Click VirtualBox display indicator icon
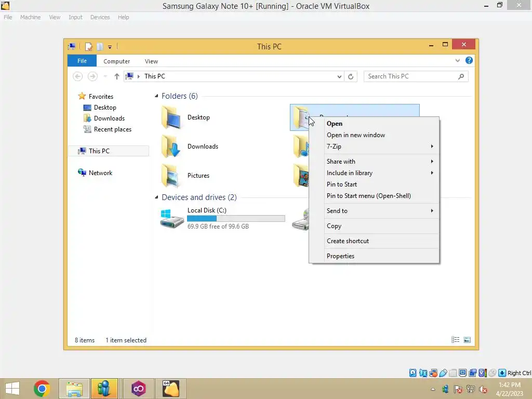Viewport: 532px width, 399px height. click(462, 373)
